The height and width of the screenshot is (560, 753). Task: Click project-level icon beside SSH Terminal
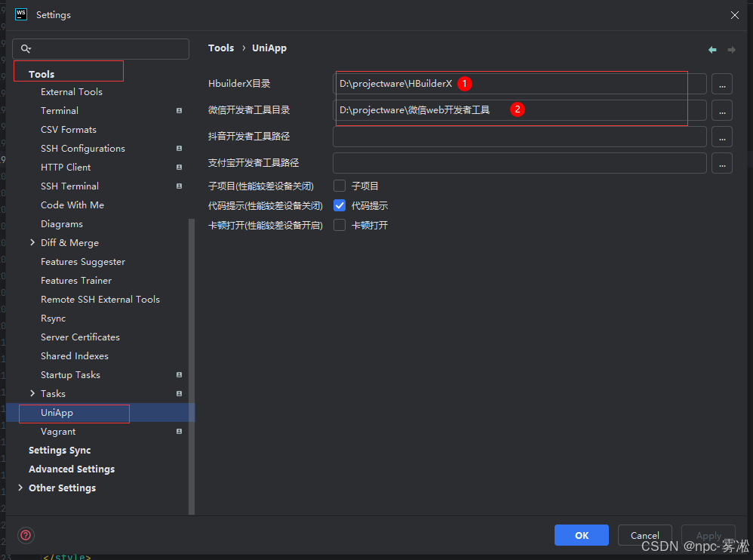pyautogui.click(x=179, y=186)
